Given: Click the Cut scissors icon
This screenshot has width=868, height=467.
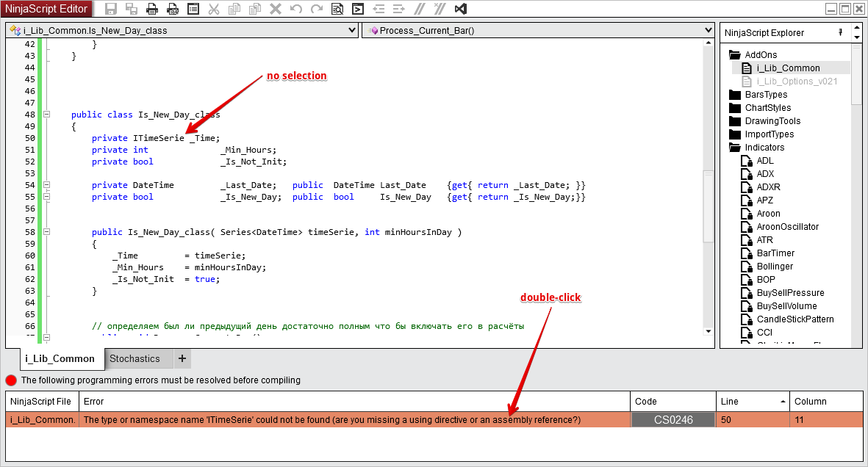Looking at the screenshot, I should pyautogui.click(x=214, y=9).
